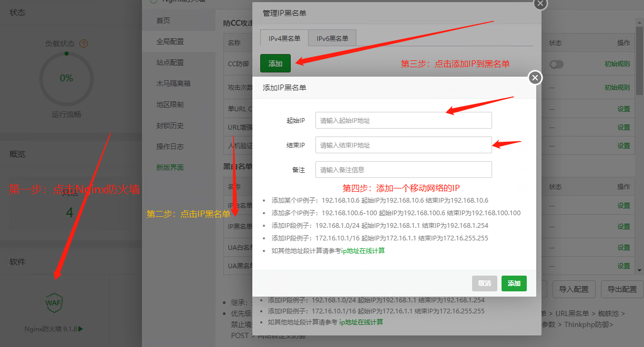Focus the 起始IP address input field
The height and width of the screenshot is (347, 644).
click(x=403, y=120)
